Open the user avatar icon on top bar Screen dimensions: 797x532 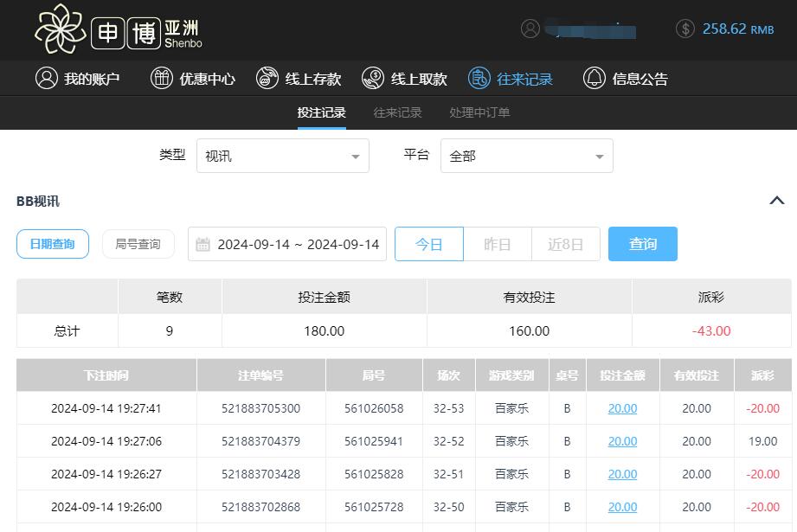[x=530, y=28]
